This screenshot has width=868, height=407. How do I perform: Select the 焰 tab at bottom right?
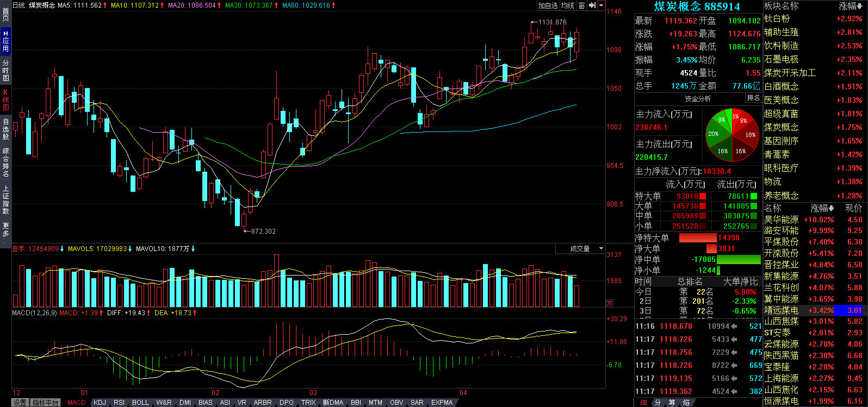pyautogui.click(x=686, y=403)
